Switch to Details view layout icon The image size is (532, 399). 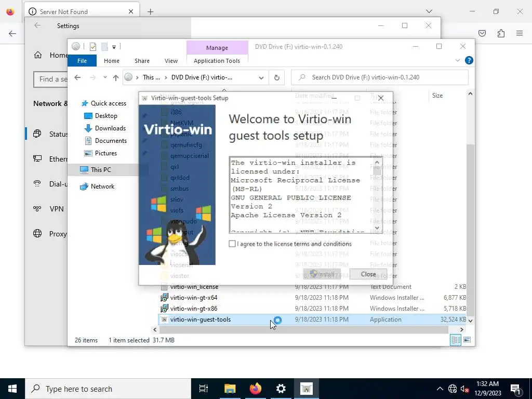(456, 340)
